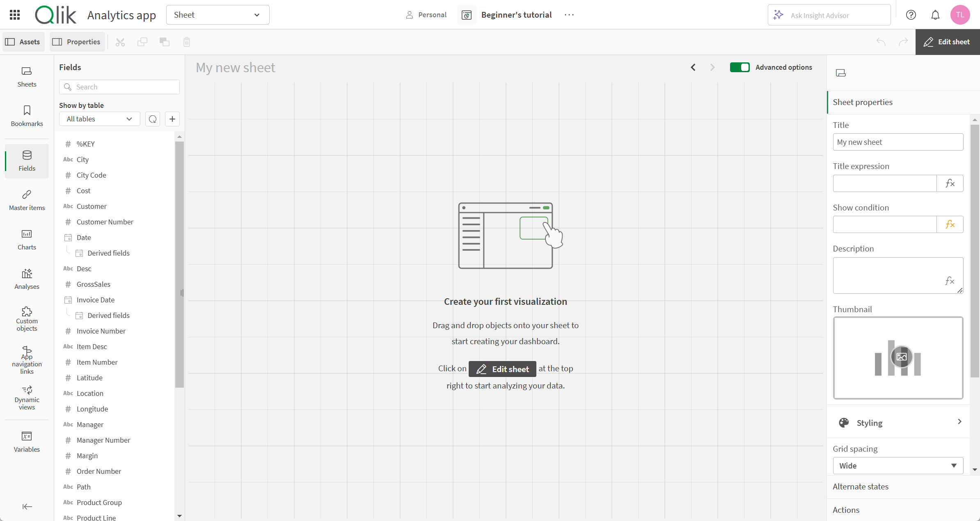This screenshot has width=980, height=521.
Task: Click the Assets tab
Action: 24,41
